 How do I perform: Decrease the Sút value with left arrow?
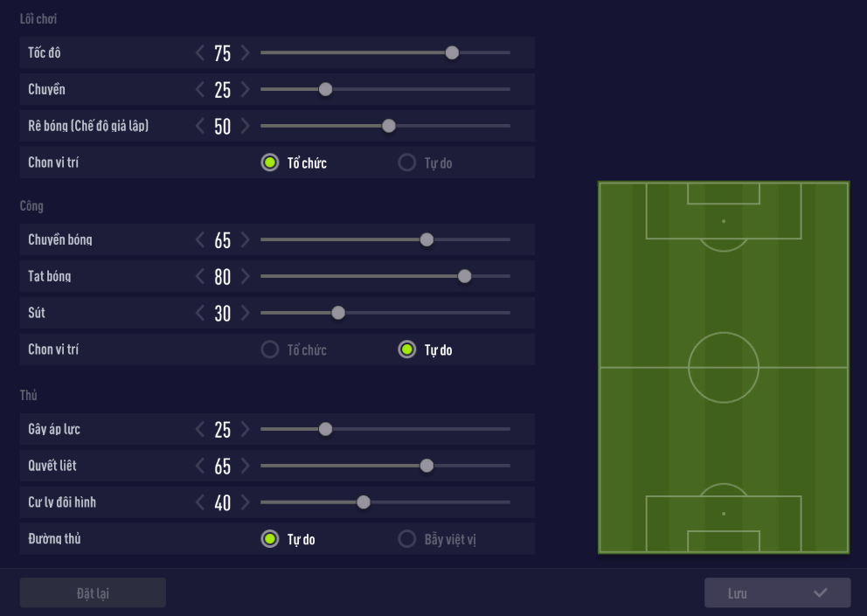pyautogui.click(x=200, y=314)
